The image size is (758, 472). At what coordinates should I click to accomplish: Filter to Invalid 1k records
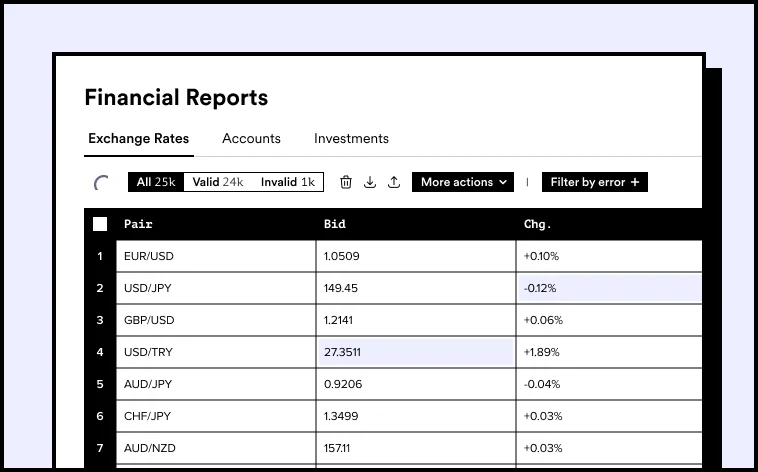(287, 182)
